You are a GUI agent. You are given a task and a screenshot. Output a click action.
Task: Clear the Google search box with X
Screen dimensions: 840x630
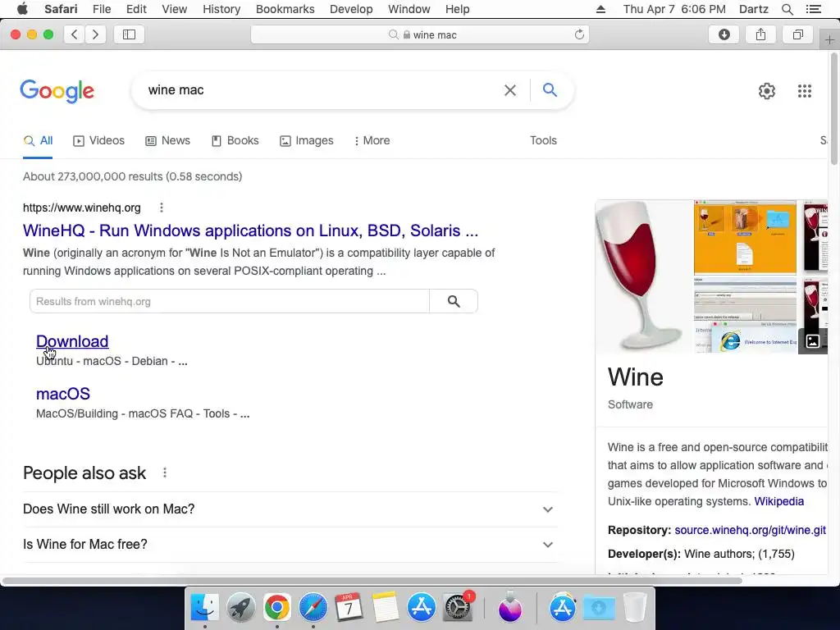(510, 90)
